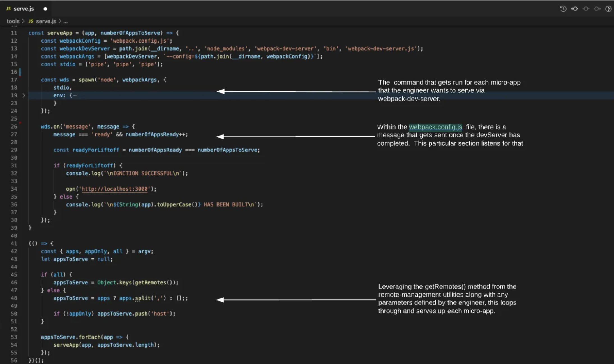This screenshot has height=364, width=614.
Task: Click the previous revision arrow-circle icon
Action: pos(574,9)
